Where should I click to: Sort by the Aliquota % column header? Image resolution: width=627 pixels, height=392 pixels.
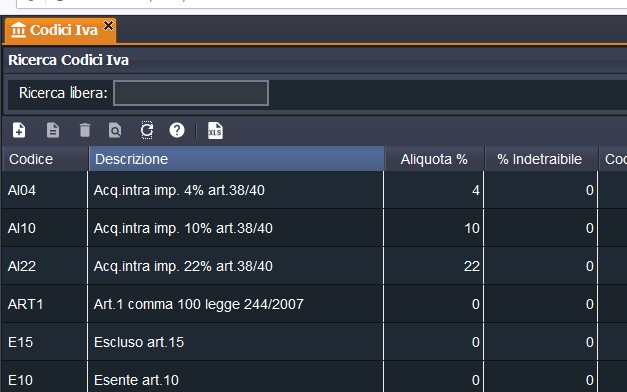(434, 159)
